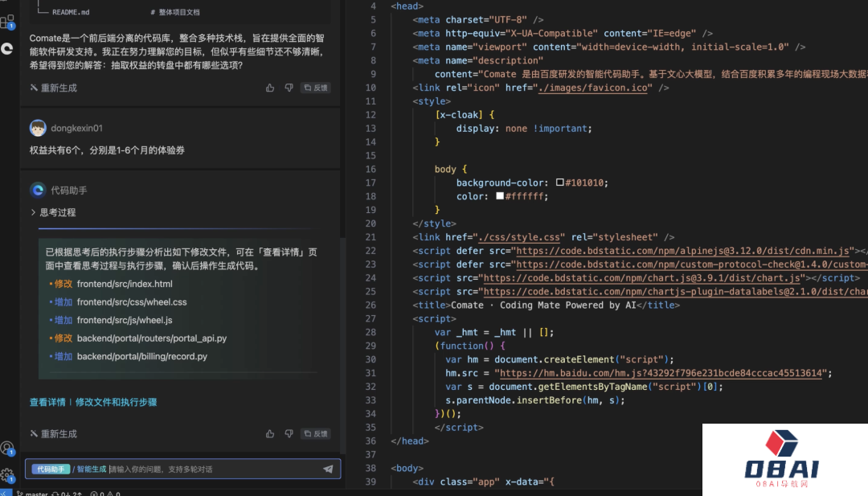This screenshot has height=496, width=868.
Task: Click the 代码助手 mode tag in input box
Action: click(x=51, y=469)
